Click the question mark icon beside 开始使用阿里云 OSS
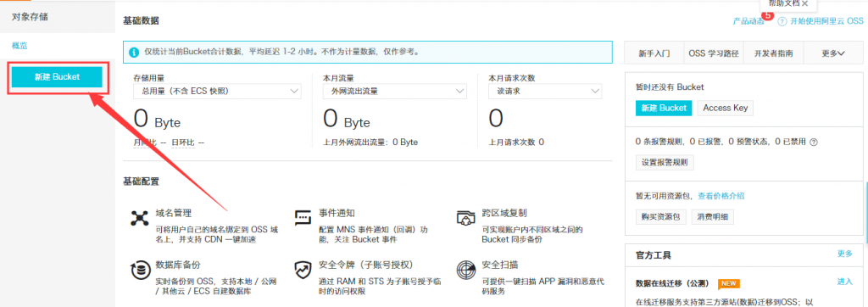Screen dimensions: 868x307 click(x=782, y=21)
